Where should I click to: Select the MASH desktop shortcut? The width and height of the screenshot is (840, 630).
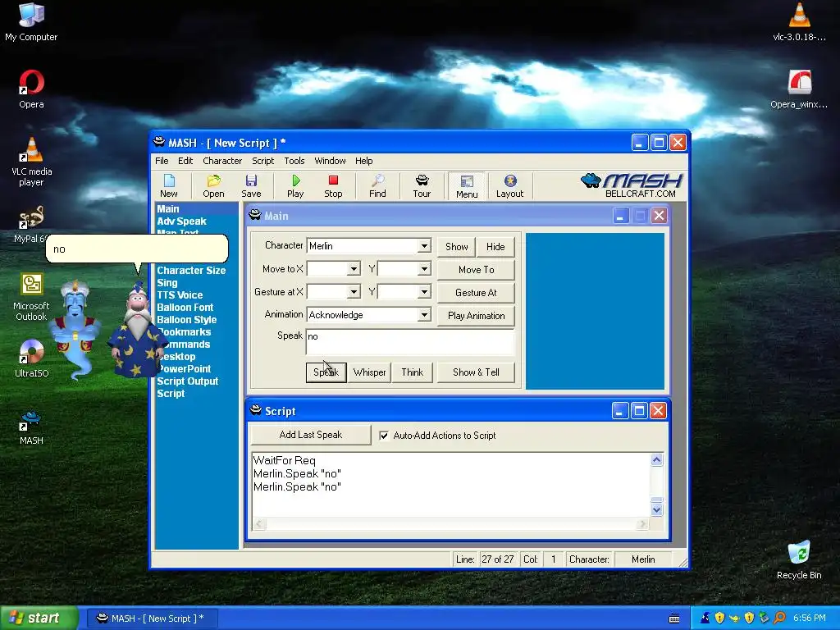point(31,427)
